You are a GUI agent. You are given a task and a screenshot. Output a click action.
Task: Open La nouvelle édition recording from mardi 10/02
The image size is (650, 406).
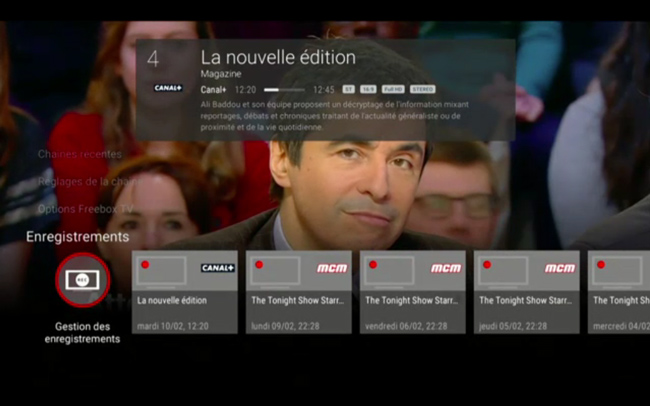184,300
